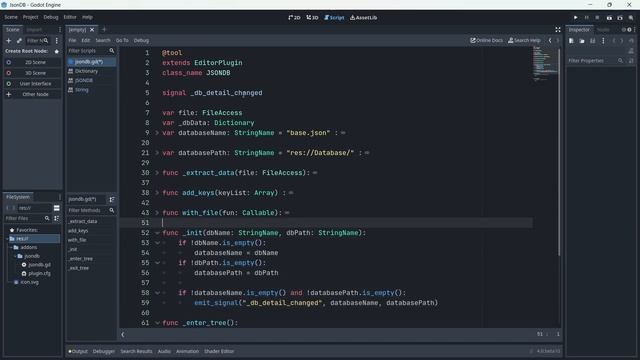Add a new child node with plus icon in Scene dock
Image resolution: width=640 pixels, height=360 pixels.
click(9, 40)
